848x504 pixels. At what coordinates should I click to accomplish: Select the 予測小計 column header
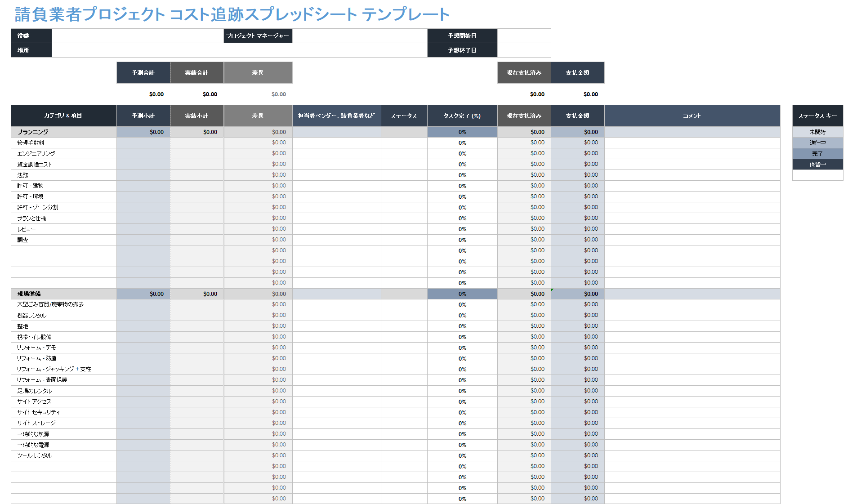(x=143, y=116)
